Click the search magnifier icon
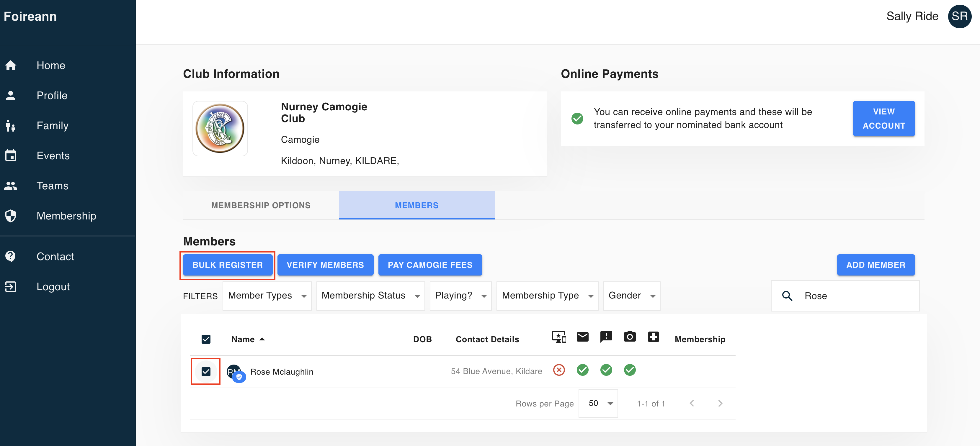Viewport: 980px width, 446px height. (787, 296)
